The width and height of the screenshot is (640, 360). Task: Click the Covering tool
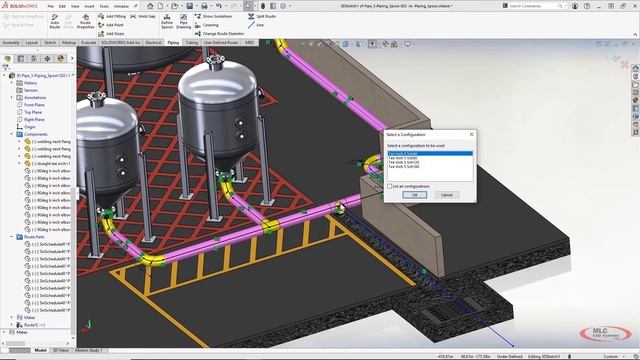coord(207,25)
